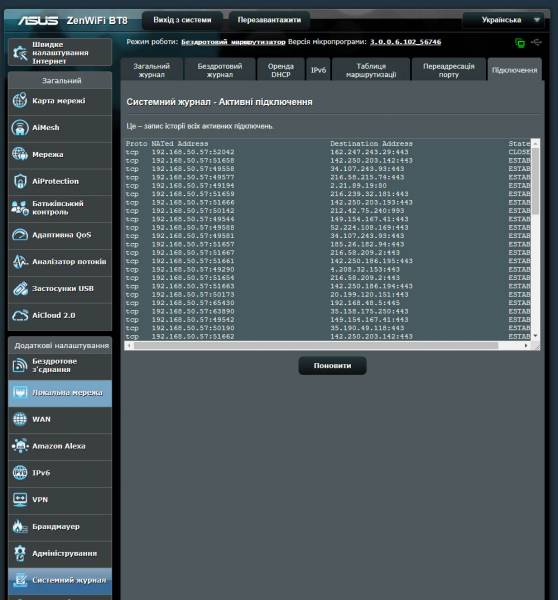Viewport: 558px width, 600px height.
Task: Click row with destination 4.208.32.153:443
Action: 328,269
